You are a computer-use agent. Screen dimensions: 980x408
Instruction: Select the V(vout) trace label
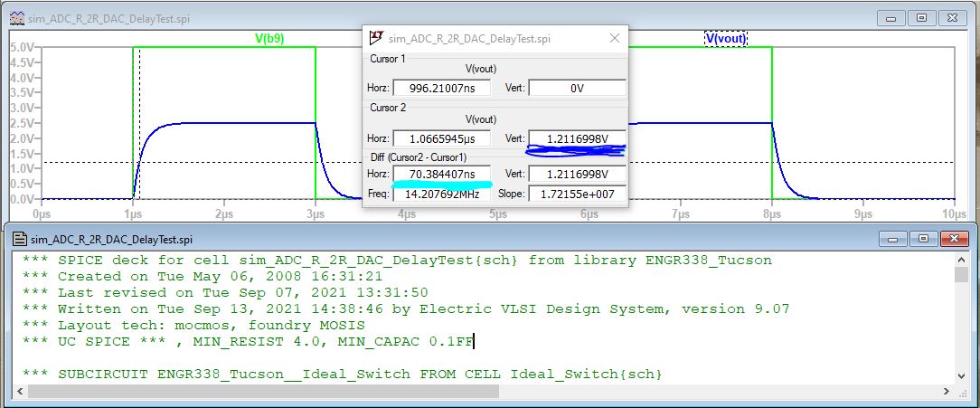(724, 39)
